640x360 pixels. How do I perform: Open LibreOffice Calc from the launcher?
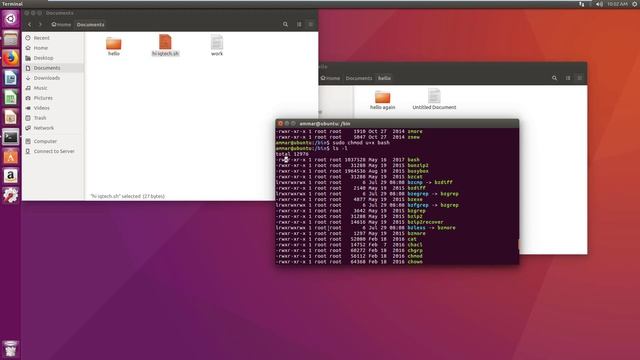[11, 98]
